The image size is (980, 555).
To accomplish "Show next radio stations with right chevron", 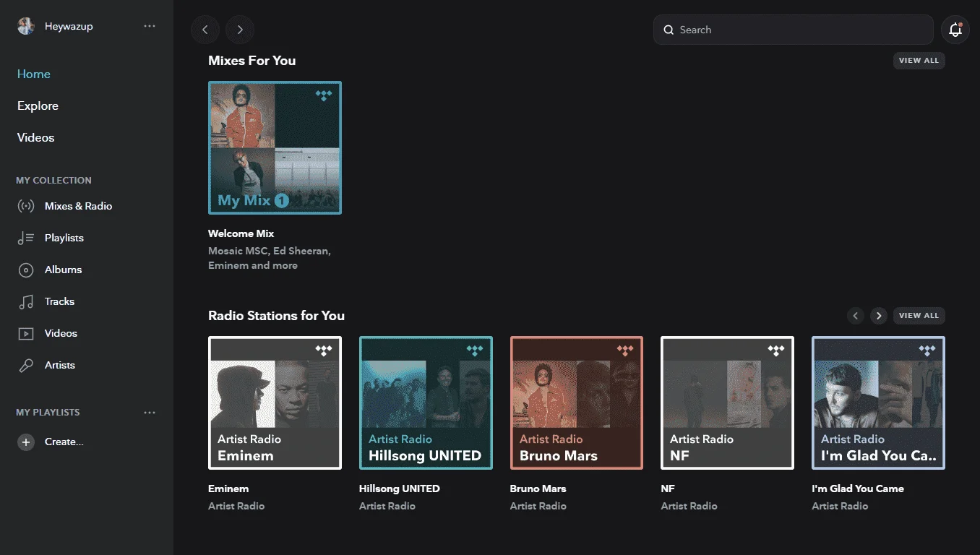I will [x=879, y=316].
